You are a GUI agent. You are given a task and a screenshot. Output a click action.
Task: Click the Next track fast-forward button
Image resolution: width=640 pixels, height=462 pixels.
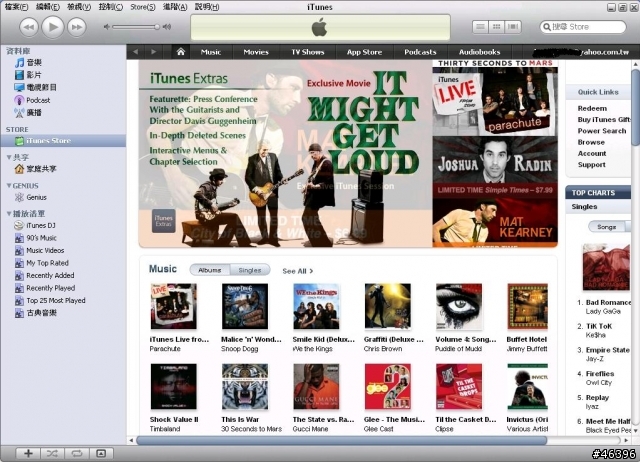77,27
